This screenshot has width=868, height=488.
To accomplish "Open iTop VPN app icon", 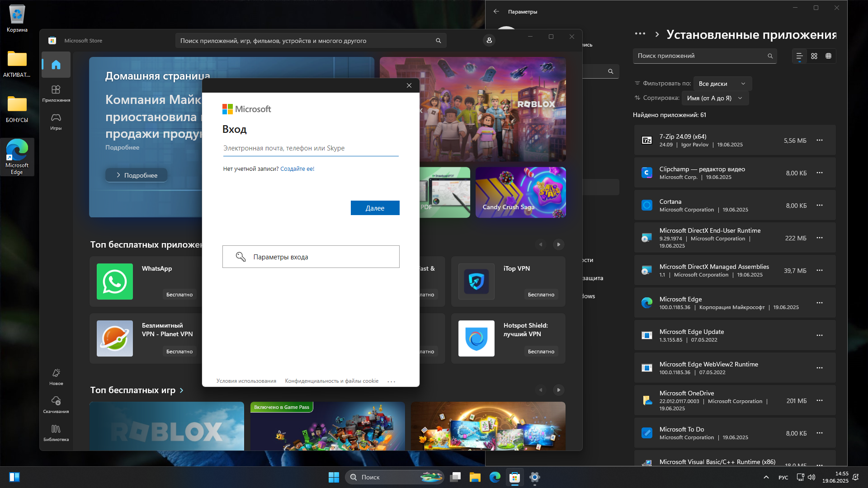I will coord(476,282).
